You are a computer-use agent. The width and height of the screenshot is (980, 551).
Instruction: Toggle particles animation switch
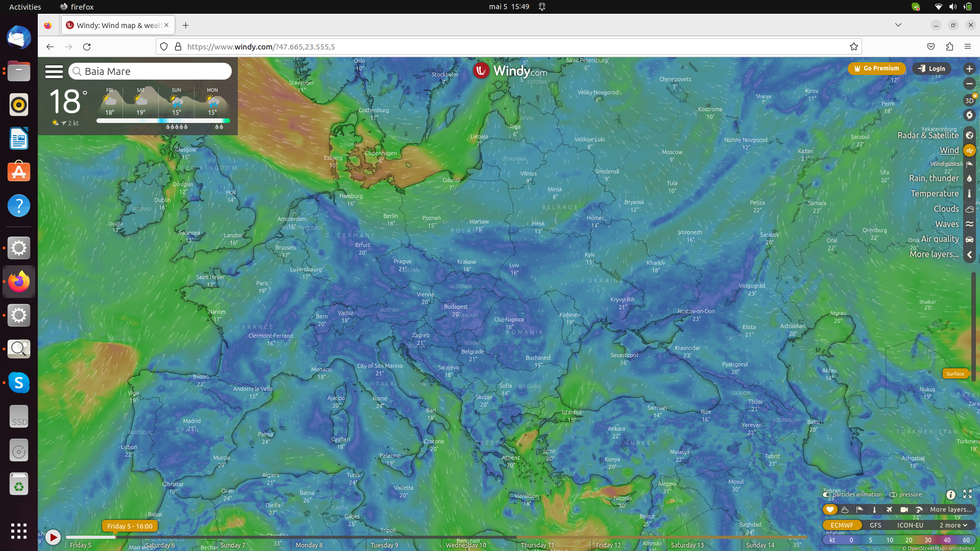pos(827,494)
